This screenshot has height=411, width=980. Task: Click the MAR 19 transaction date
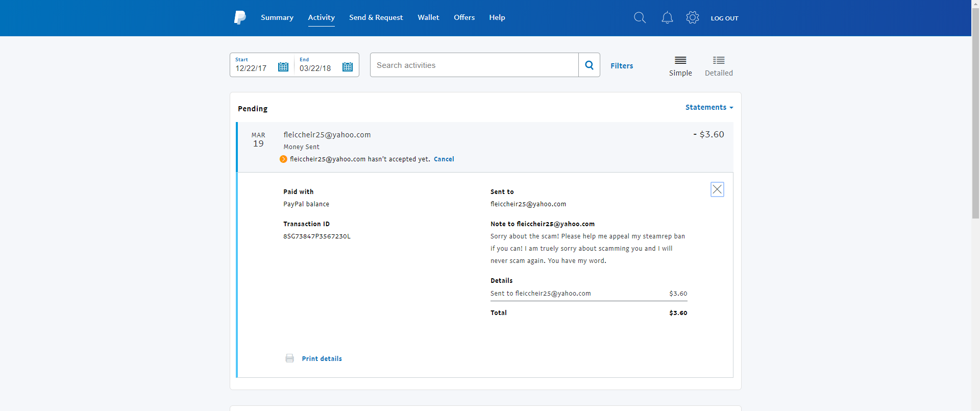pyautogui.click(x=258, y=139)
